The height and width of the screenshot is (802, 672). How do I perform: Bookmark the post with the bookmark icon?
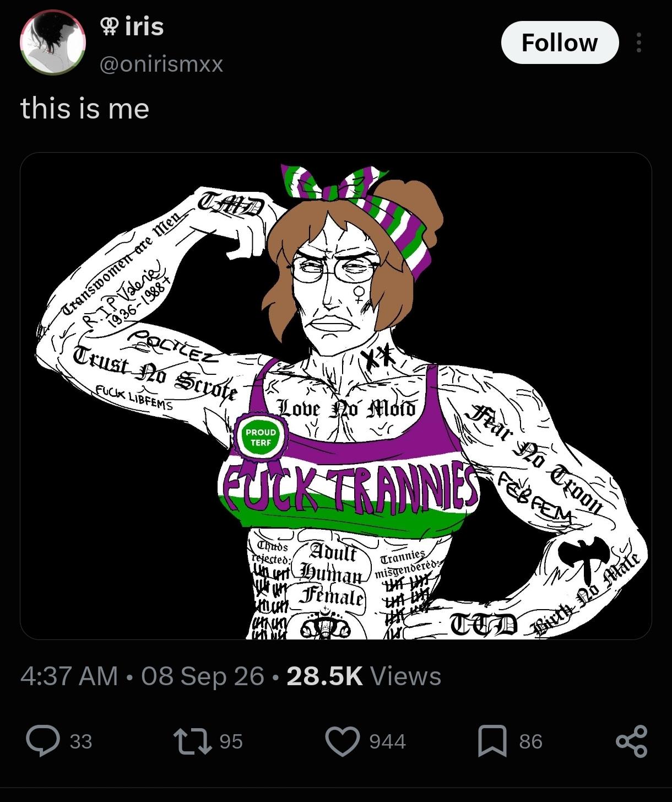492,741
